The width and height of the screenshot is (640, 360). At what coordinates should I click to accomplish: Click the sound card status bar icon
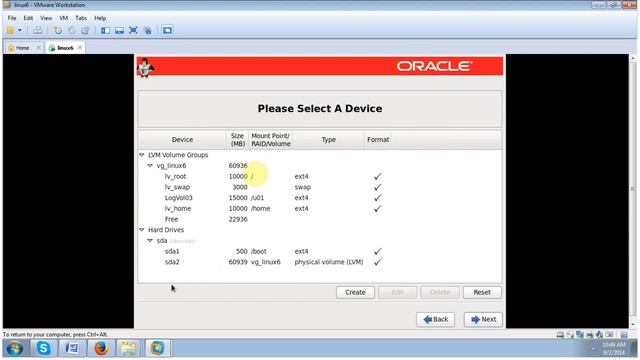point(599,335)
